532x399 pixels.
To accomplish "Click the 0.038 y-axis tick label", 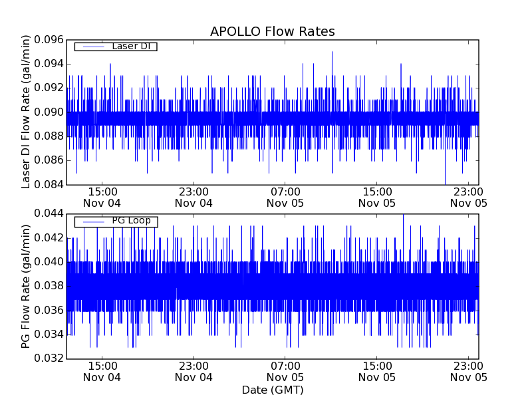I will pos(47,287).
